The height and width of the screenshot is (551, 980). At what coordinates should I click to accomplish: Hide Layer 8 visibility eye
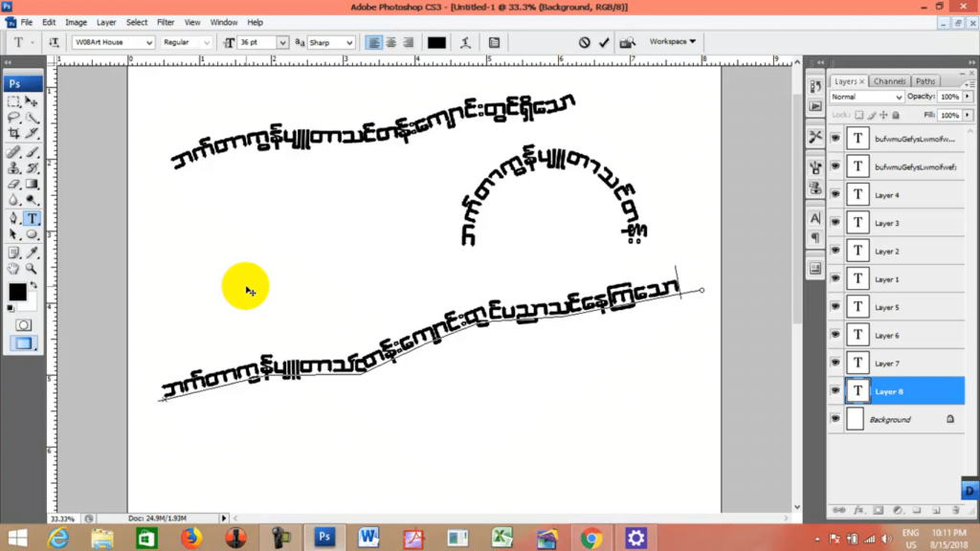tap(835, 391)
